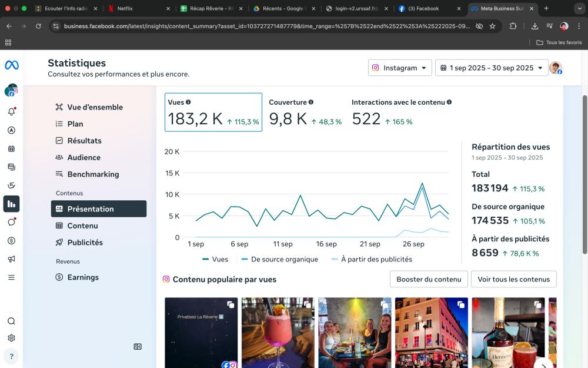The width and height of the screenshot is (588, 368).
Task: Open the settings gear in left rail
Action: tap(11, 338)
